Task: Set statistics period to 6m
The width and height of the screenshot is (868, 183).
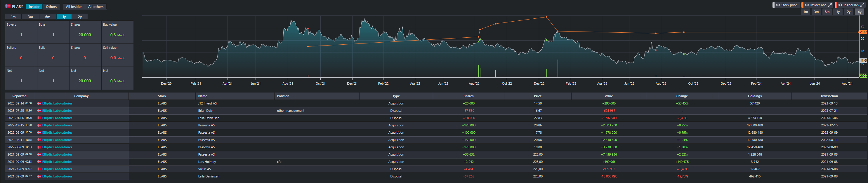Action: [x=48, y=17]
